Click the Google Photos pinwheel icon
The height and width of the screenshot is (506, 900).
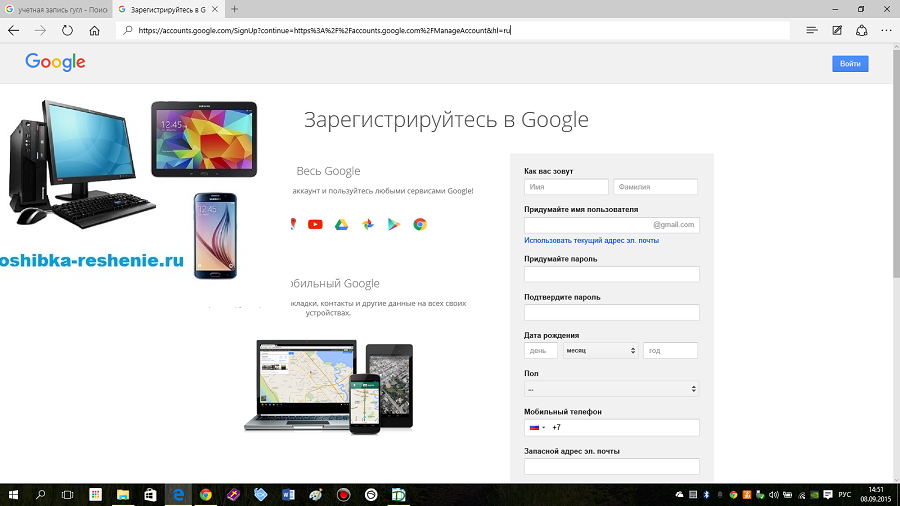point(368,224)
